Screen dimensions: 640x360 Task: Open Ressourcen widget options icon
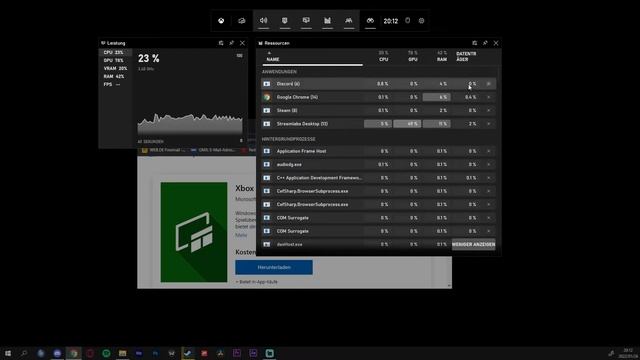(474, 43)
